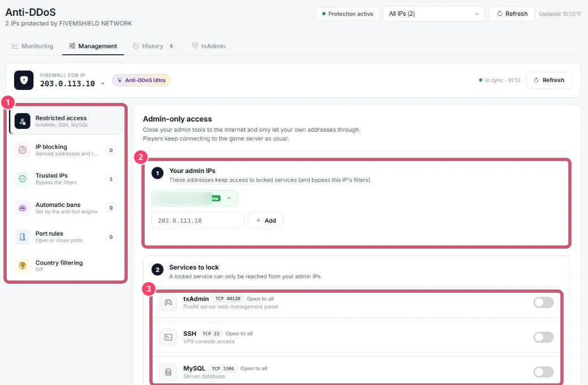Image resolution: width=588 pixels, height=385 pixels.
Task: Click the 'Your admin IPs' heading
Action: click(192, 171)
